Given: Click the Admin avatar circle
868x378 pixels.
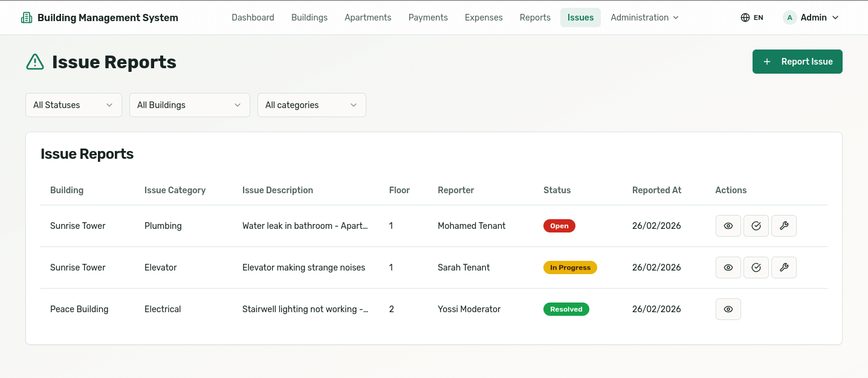Looking at the screenshot, I should point(789,18).
